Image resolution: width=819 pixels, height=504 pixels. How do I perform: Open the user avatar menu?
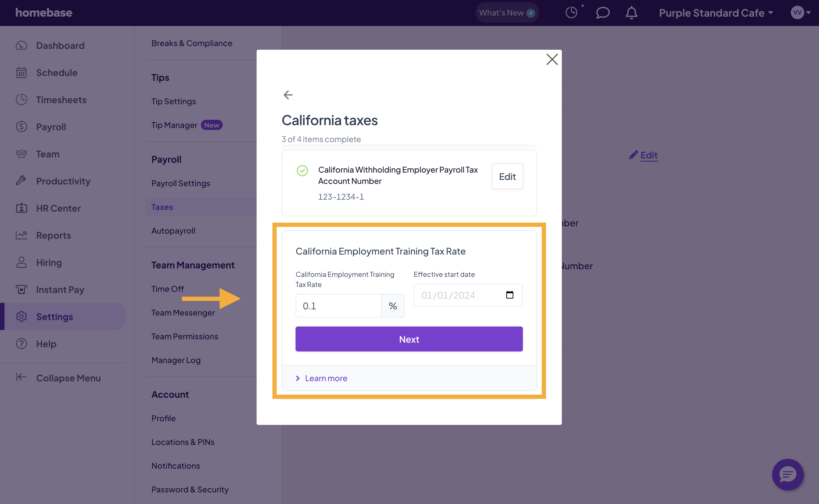pos(800,13)
